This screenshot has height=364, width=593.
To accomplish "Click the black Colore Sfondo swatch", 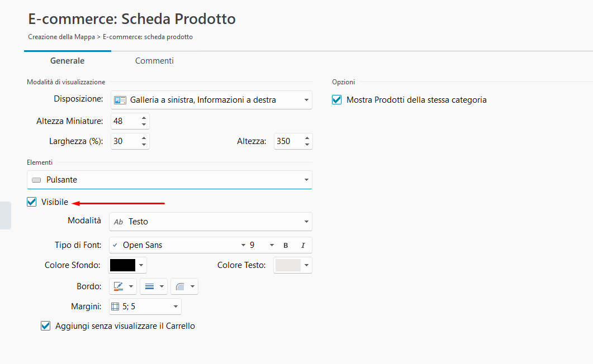I will (x=122, y=265).
